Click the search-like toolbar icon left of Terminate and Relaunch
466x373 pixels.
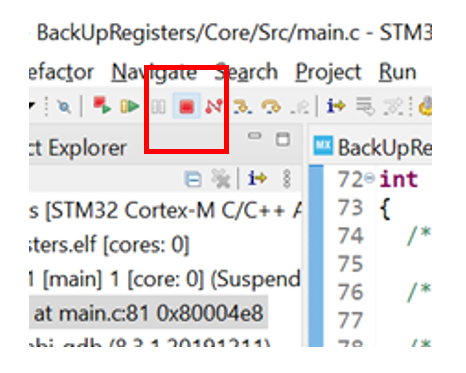click(x=64, y=107)
